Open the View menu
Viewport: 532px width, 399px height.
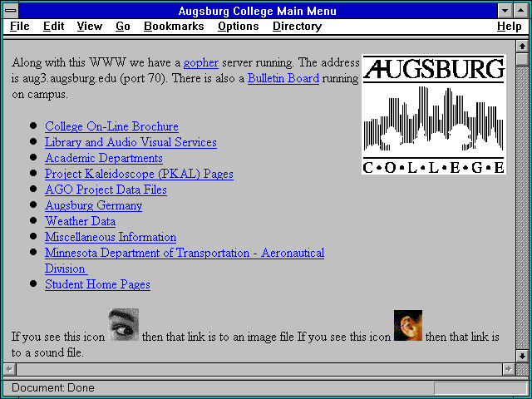click(x=90, y=27)
